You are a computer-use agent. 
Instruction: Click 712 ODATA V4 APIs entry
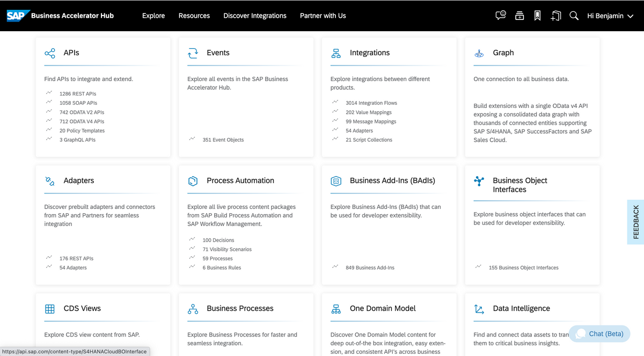click(82, 121)
